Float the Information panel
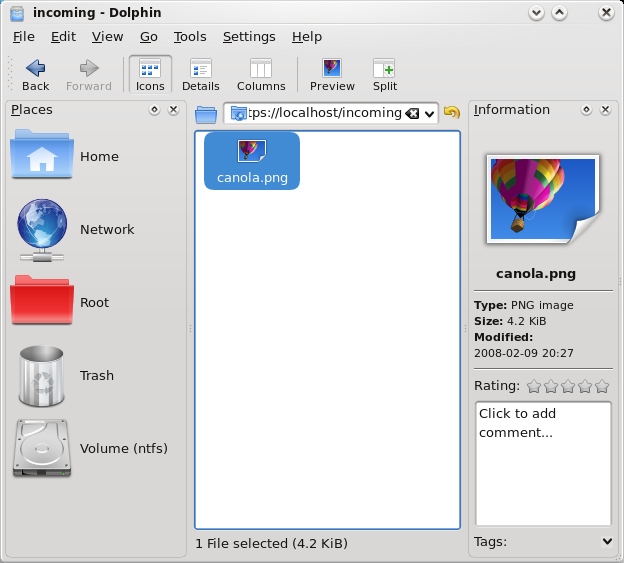The height and width of the screenshot is (563, 624). [586, 109]
